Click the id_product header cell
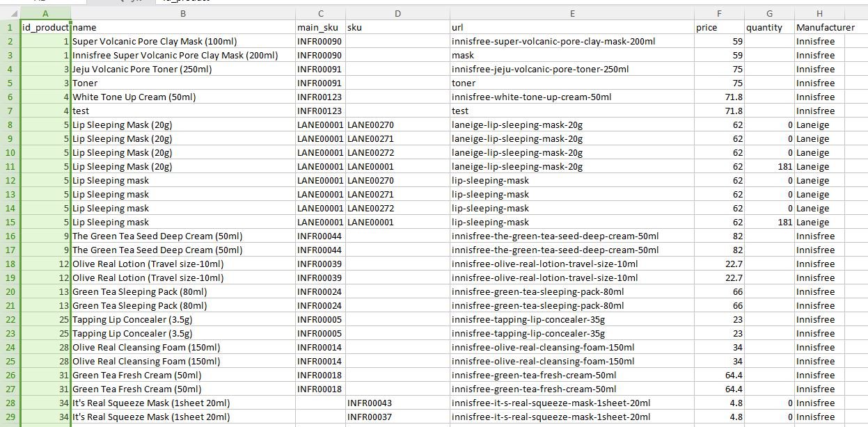 [45, 27]
